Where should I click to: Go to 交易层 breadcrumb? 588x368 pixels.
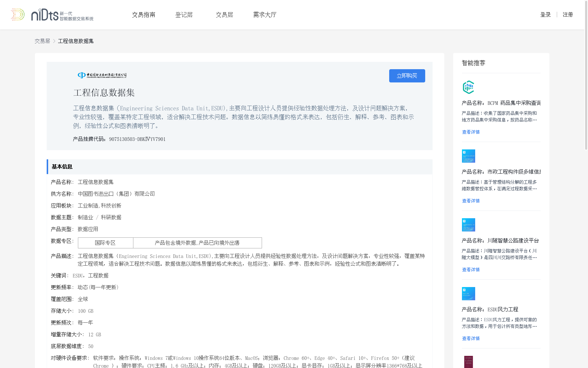pos(42,41)
